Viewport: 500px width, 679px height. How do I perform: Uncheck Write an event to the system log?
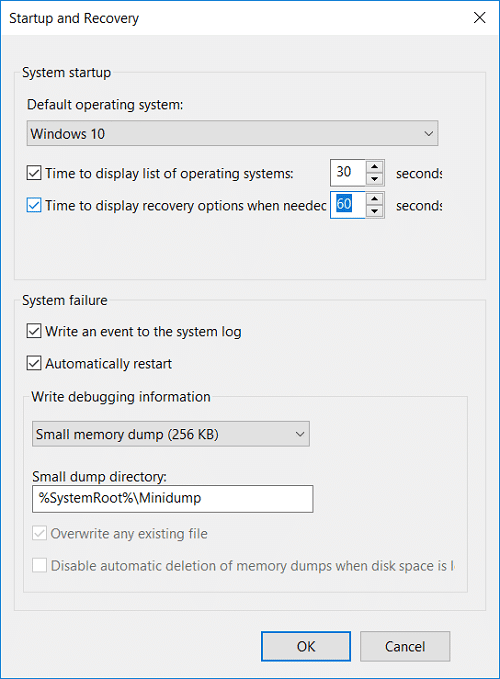tap(34, 331)
